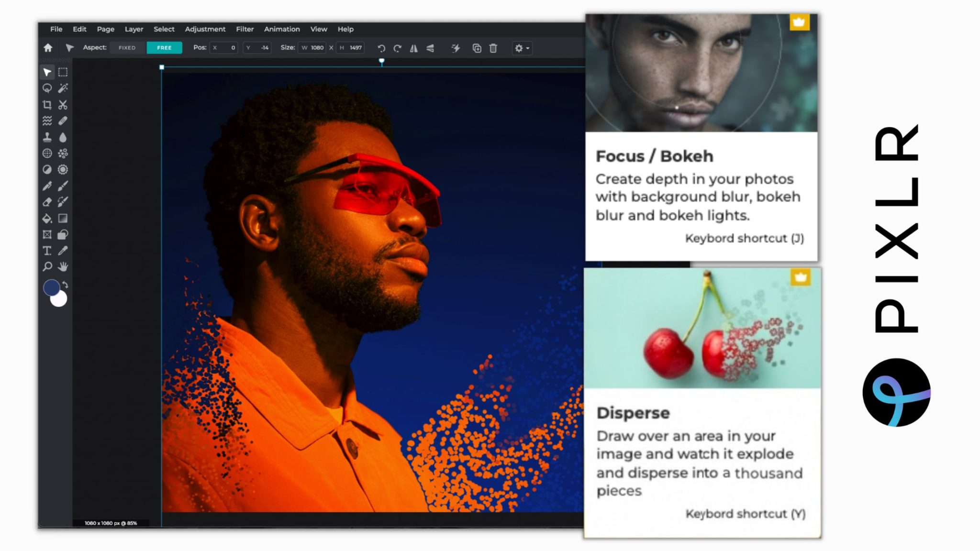
Task: Click the Zoom magnifier tool
Action: pyautogui.click(x=47, y=266)
